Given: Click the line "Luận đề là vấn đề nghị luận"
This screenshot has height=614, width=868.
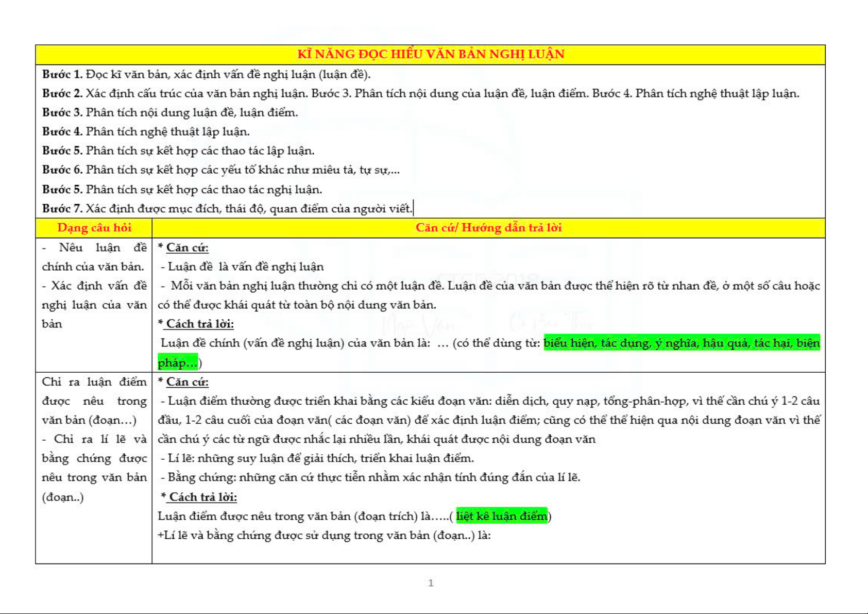Looking at the screenshot, I should (x=242, y=267).
